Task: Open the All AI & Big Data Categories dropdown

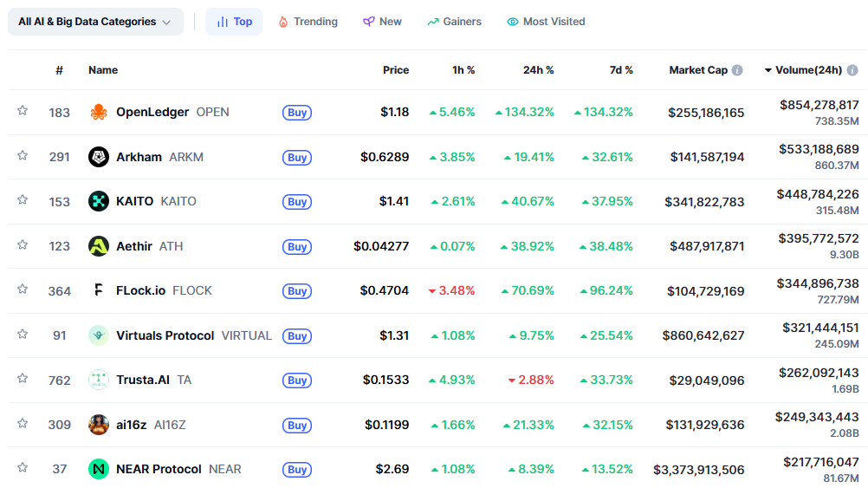Action: pos(95,22)
